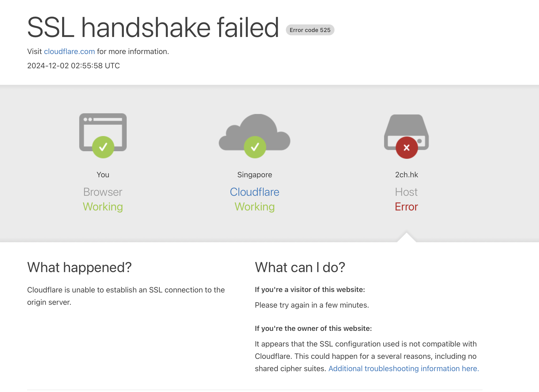Open the cloudflare.com link
Viewport: 539px width, 392px height.
coord(70,51)
